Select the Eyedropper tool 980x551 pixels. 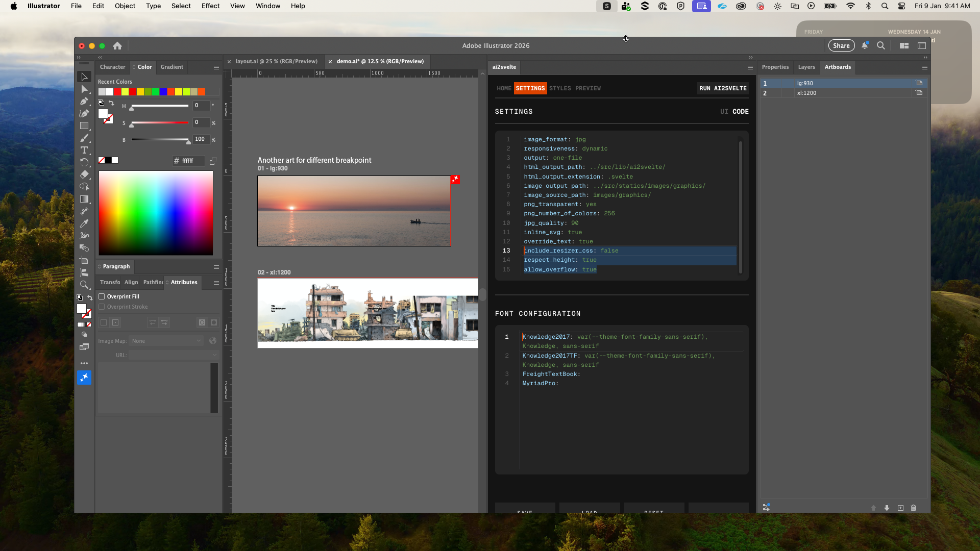click(84, 223)
